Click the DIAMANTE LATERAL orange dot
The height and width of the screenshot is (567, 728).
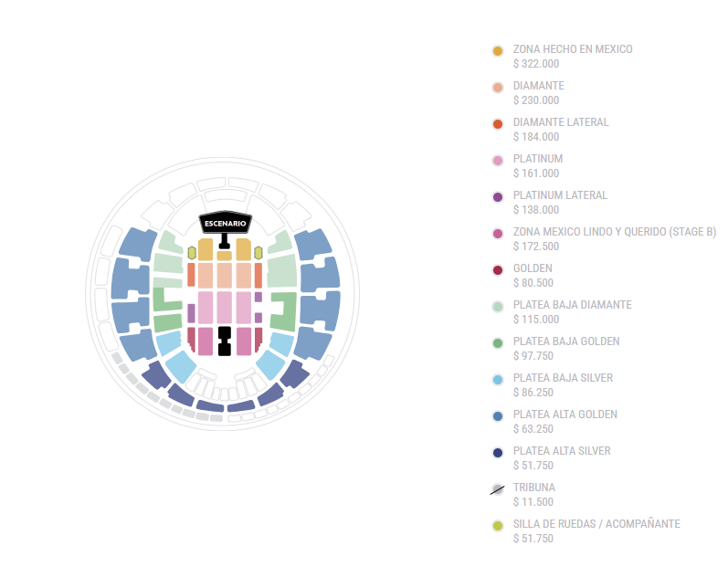pyautogui.click(x=498, y=124)
